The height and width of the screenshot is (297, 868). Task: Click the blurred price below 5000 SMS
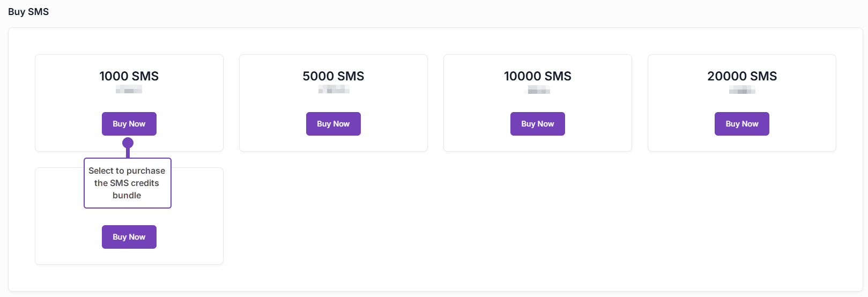point(333,90)
